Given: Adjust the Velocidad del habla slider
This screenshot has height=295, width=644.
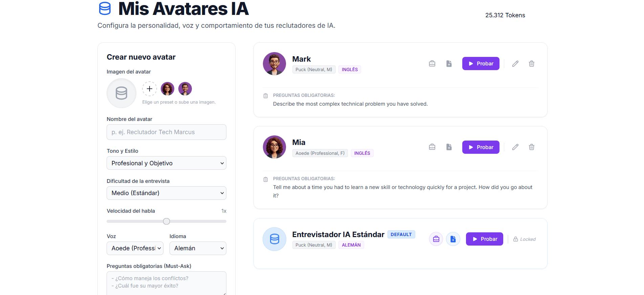Looking at the screenshot, I should (x=166, y=221).
